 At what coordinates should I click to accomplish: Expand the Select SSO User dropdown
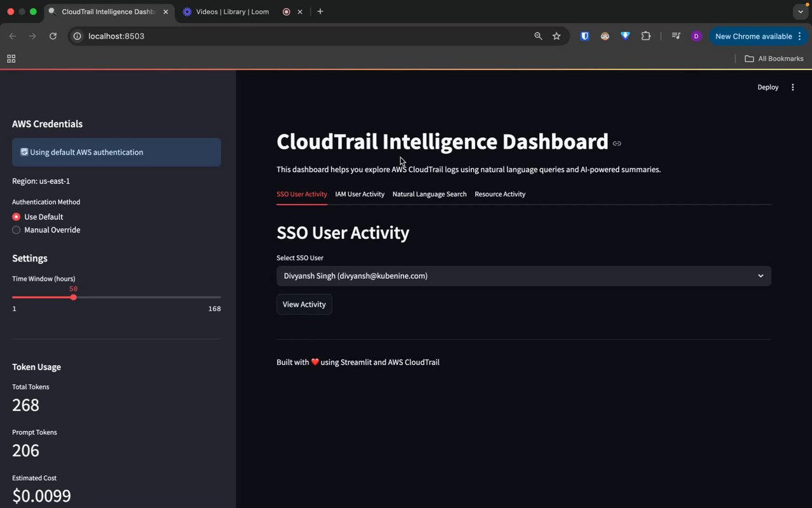click(523, 276)
